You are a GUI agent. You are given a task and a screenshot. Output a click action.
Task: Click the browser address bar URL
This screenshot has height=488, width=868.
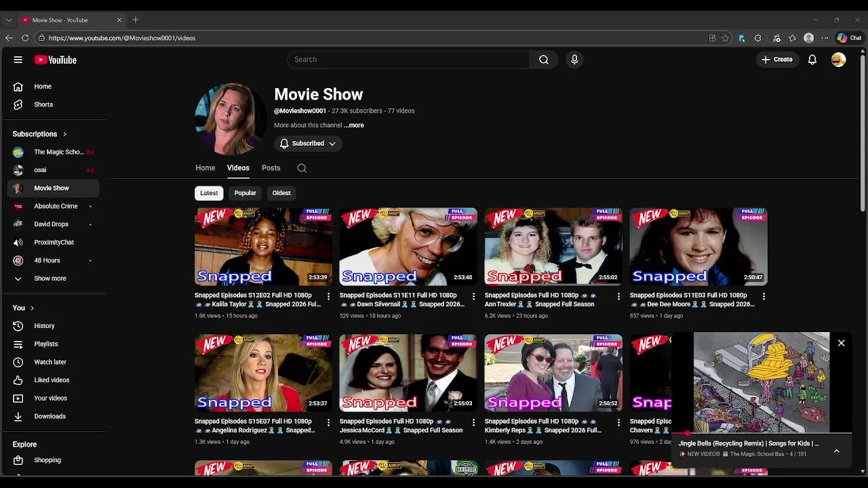122,38
